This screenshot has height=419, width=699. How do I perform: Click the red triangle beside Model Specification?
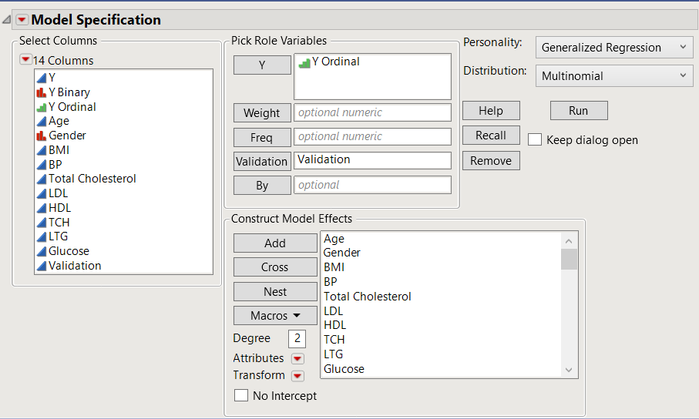22,20
